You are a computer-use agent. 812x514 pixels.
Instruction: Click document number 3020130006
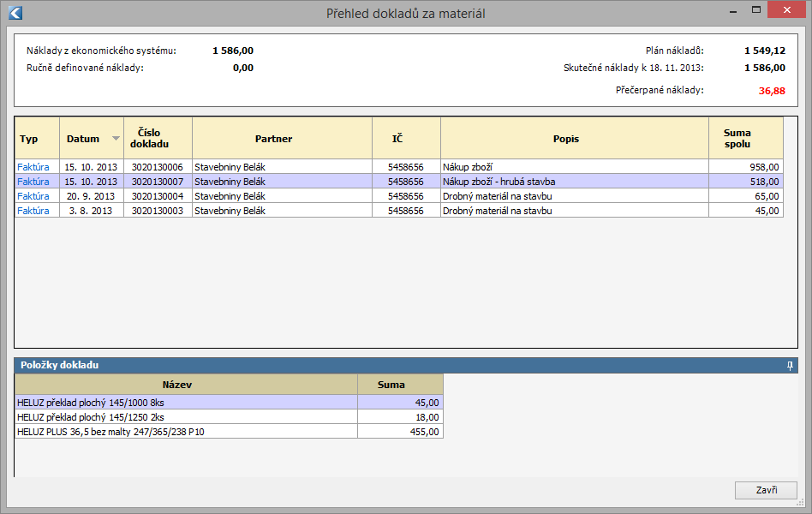(x=158, y=167)
